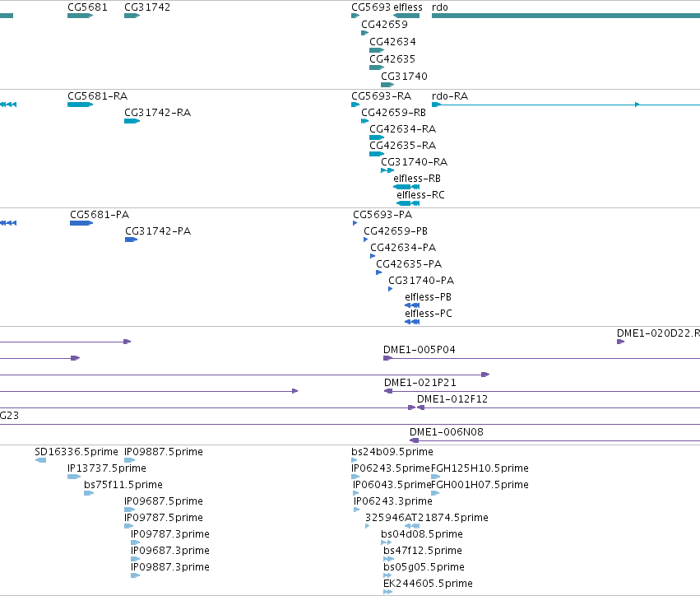The image size is (700, 596).
Task: Select EST bs24b09.5prime
Action: pyautogui.click(x=392, y=452)
